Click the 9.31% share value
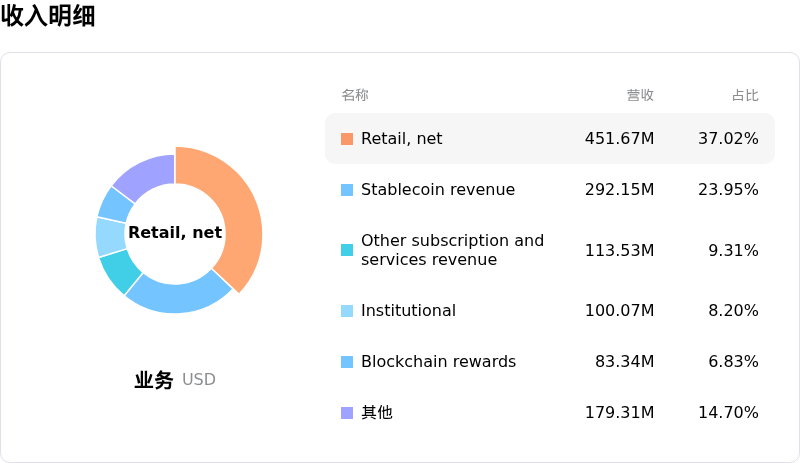 (733, 251)
